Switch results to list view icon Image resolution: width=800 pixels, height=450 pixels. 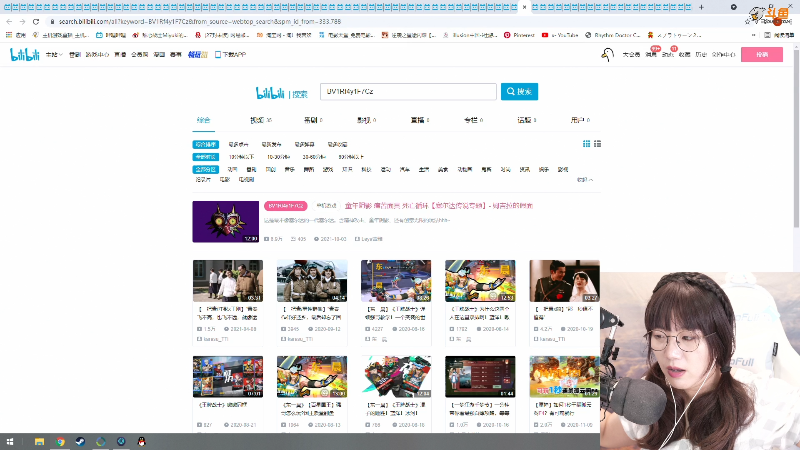coord(597,144)
